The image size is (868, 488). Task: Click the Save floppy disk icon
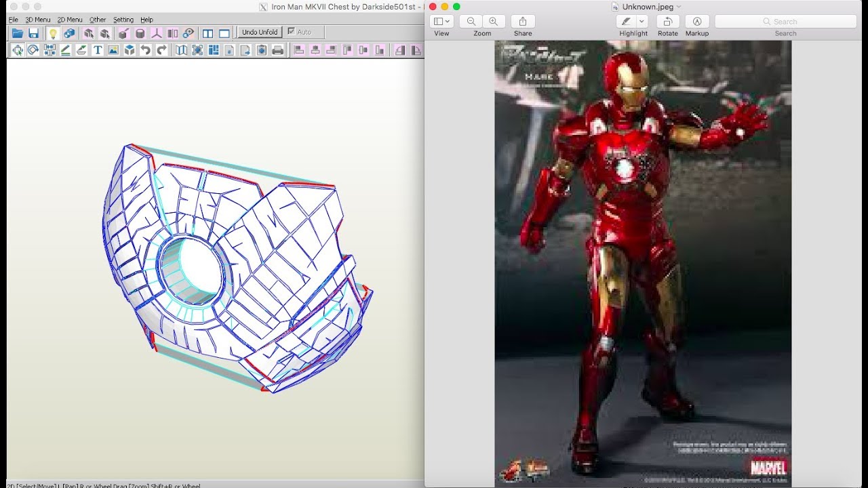[x=34, y=33]
